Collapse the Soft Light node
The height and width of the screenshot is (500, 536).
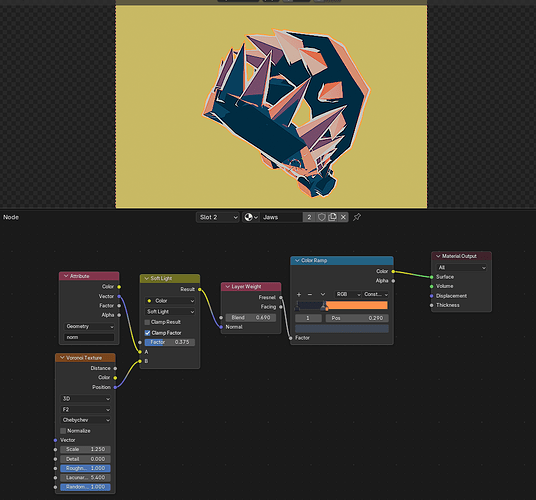coord(147,279)
